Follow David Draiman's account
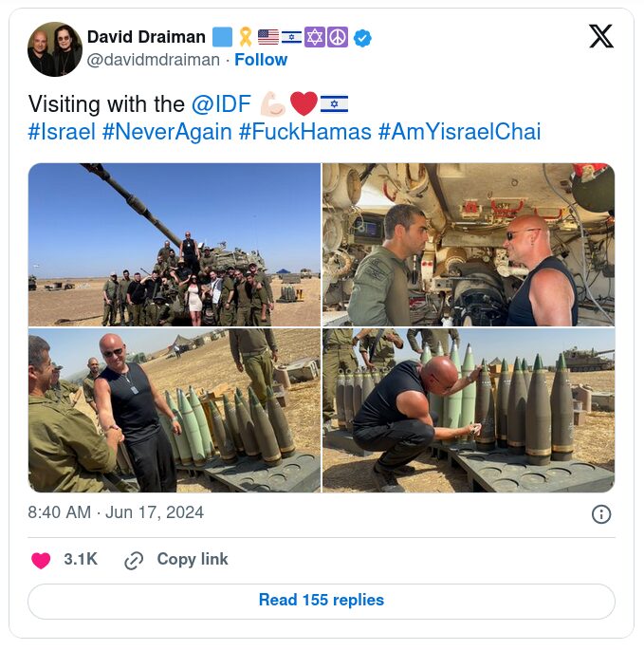Screen dimensions: 644x650 click(x=261, y=60)
